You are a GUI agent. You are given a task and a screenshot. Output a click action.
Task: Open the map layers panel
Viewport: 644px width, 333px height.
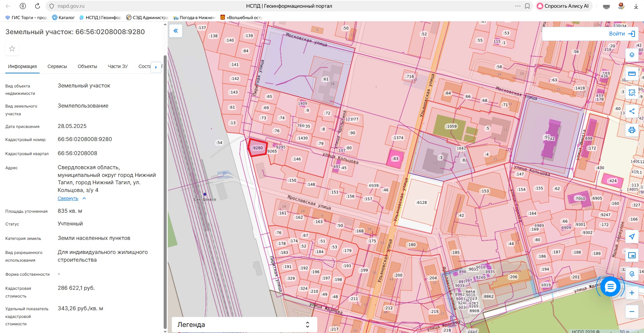(x=632, y=55)
